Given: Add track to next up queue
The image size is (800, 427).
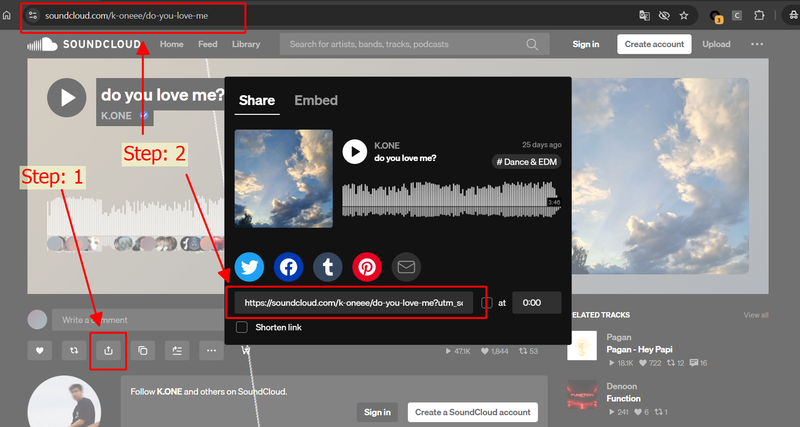Looking at the screenshot, I should [177, 350].
